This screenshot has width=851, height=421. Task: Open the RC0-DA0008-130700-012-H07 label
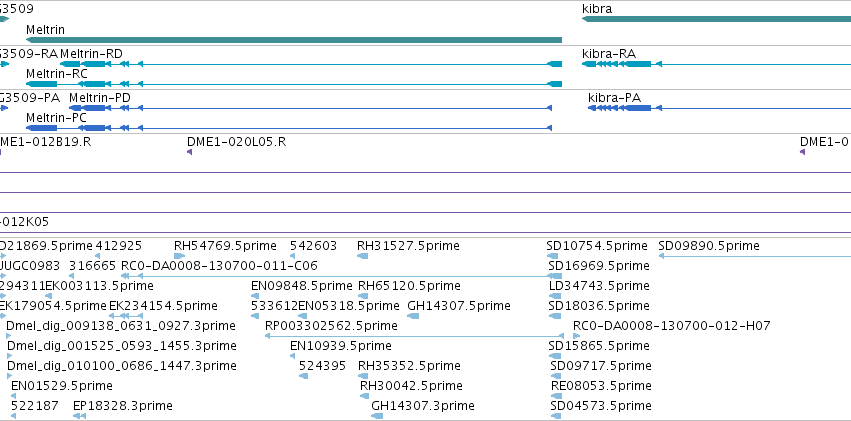coord(671,326)
